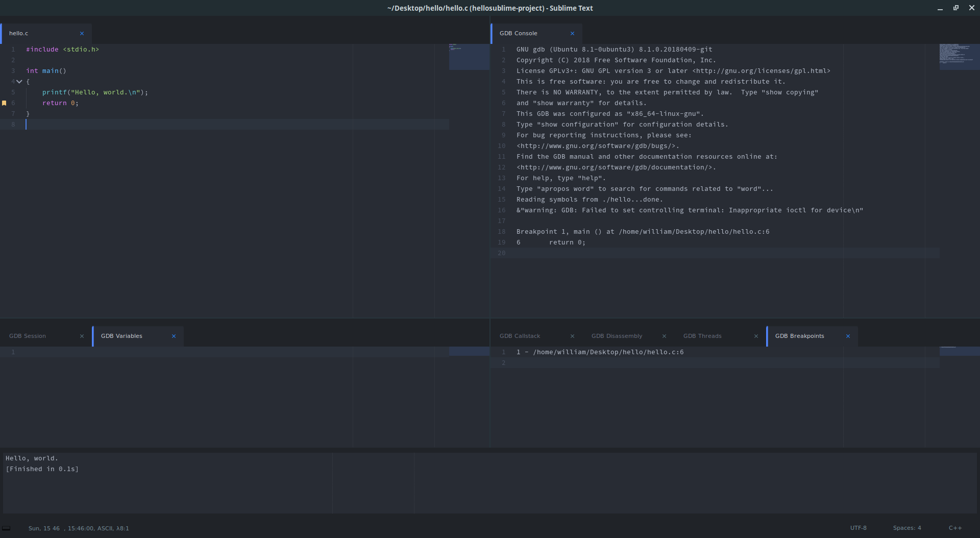This screenshot has width=980, height=538.
Task: Close the GDB Disassembly tab
Action: click(664, 336)
